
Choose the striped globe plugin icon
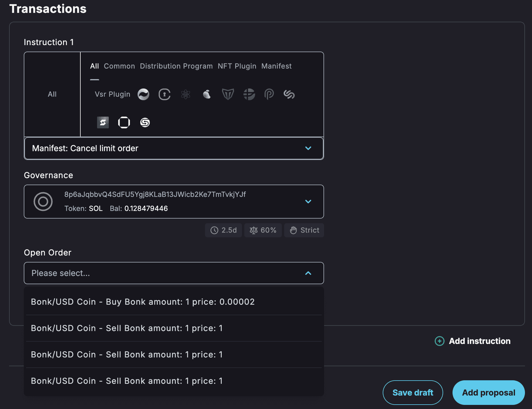click(x=249, y=94)
